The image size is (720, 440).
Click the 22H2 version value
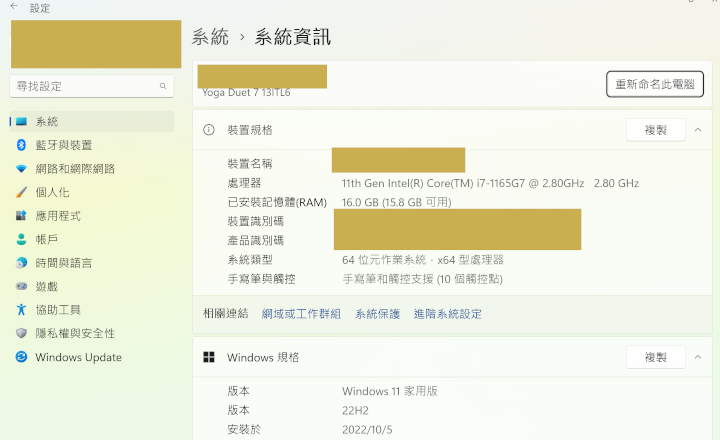coord(355,410)
